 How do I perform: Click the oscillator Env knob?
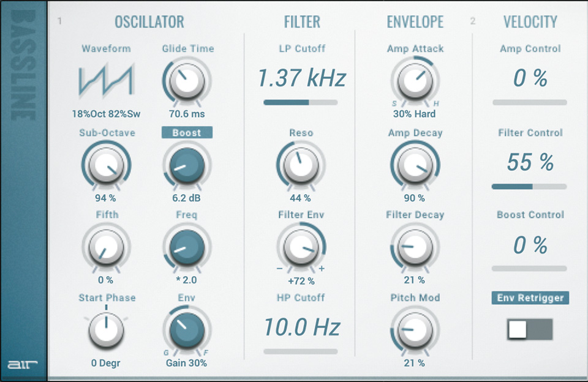coord(187,330)
